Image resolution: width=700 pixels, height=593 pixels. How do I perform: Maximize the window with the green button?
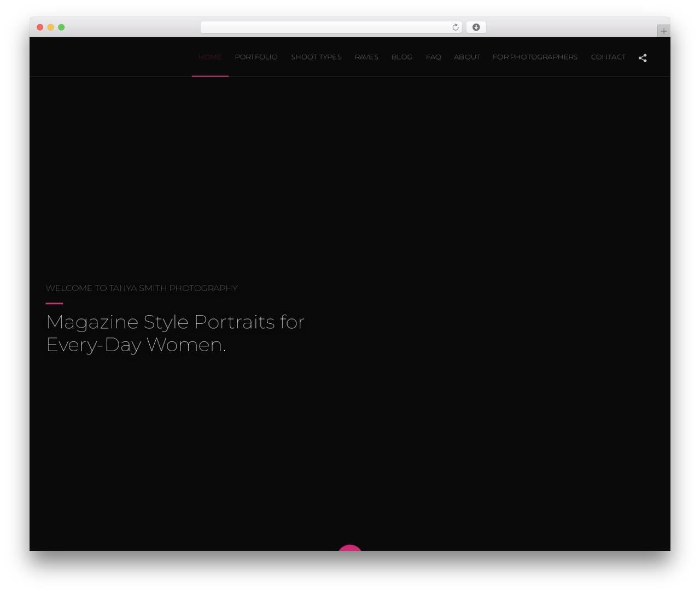(x=61, y=27)
